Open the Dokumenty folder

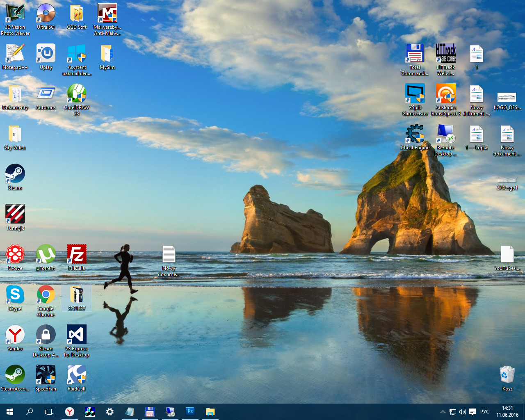tap(15, 97)
